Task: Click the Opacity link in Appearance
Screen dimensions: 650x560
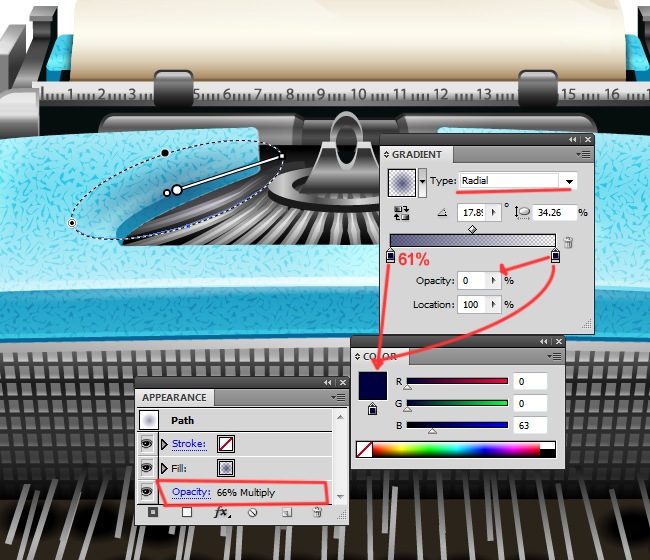Action: (x=191, y=492)
